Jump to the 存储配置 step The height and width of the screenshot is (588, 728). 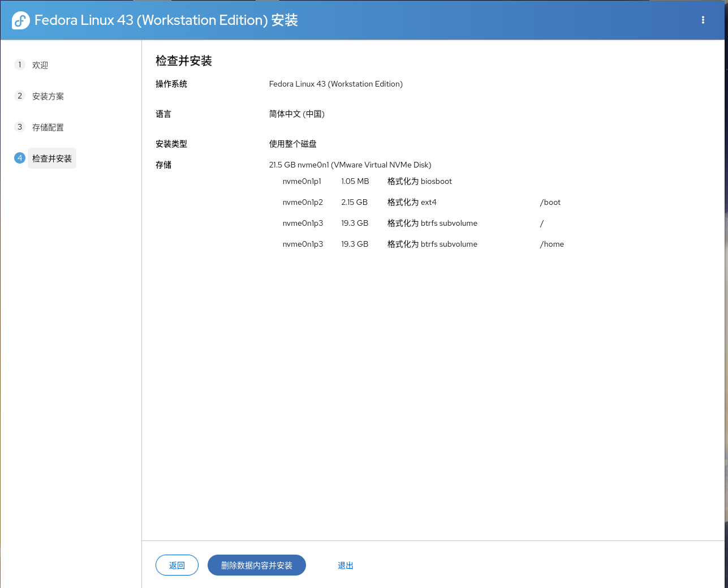click(48, 127)
